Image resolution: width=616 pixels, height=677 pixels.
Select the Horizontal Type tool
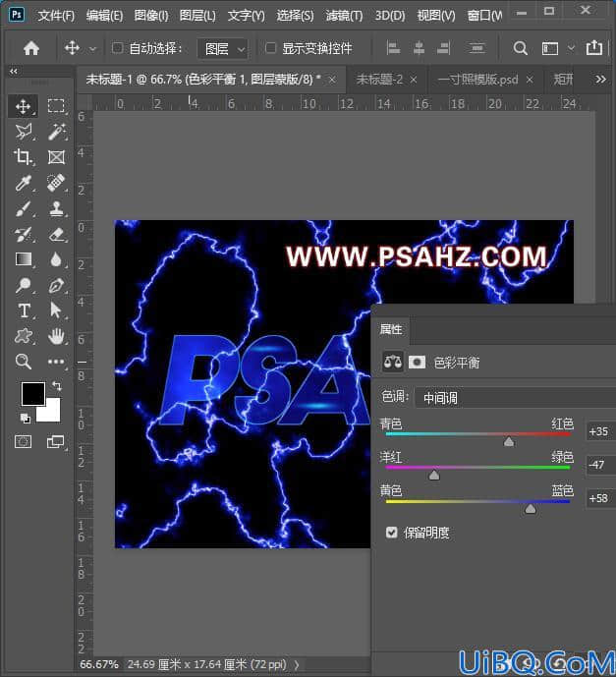pyautogui.click(x=24, y=310)
